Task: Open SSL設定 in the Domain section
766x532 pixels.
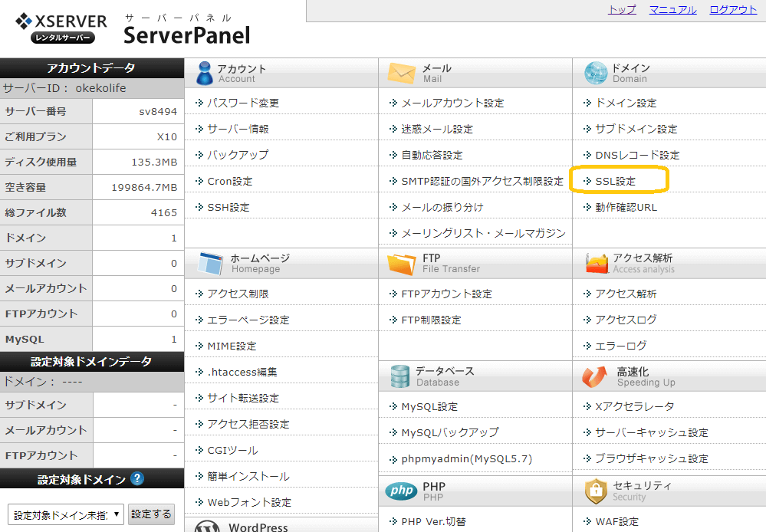Action: pos(615,181)
